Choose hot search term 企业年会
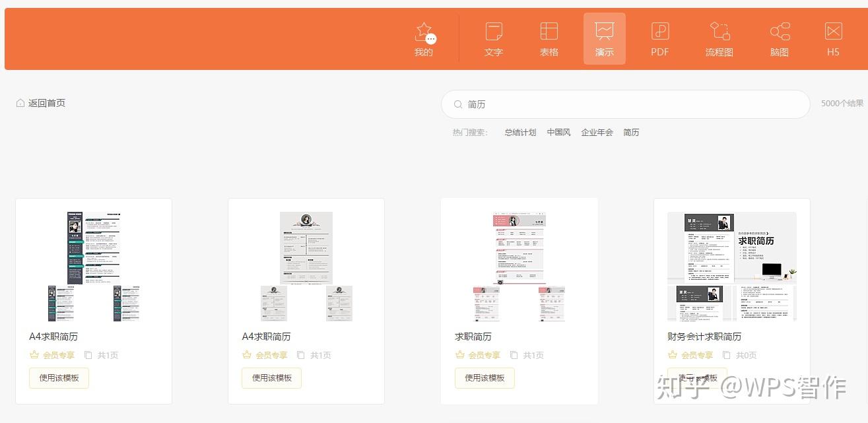Image resolution: width=868 pixels, height=423 pixels. point(597,133)
